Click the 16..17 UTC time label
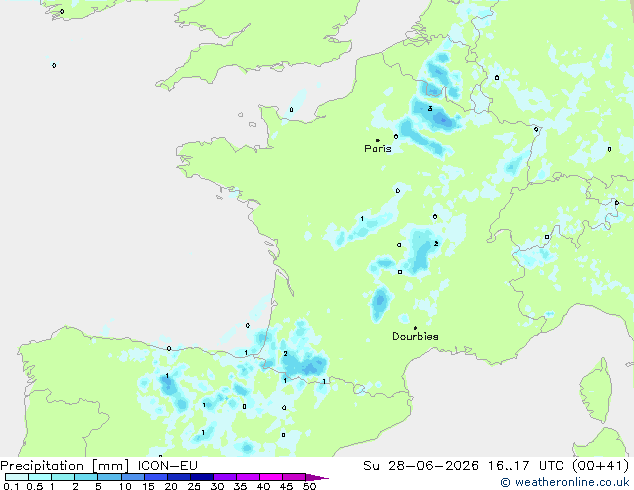Viewport: 634px width, 490px height. click(525, 466)
